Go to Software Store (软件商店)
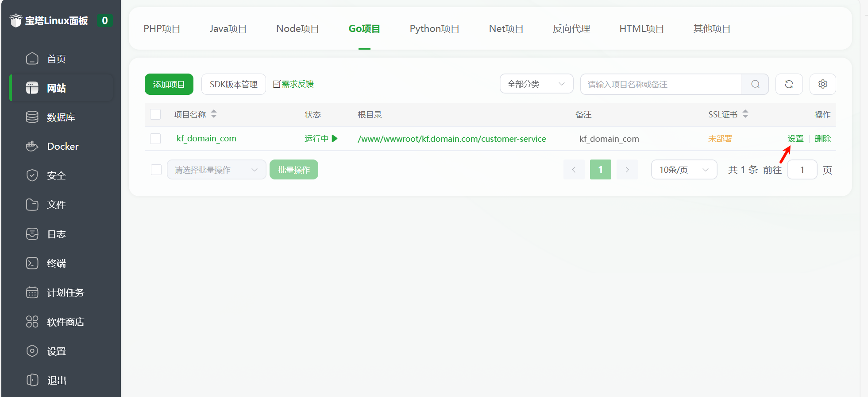The width and height of the screenshot is (868, 397). [x=65, y=322]
